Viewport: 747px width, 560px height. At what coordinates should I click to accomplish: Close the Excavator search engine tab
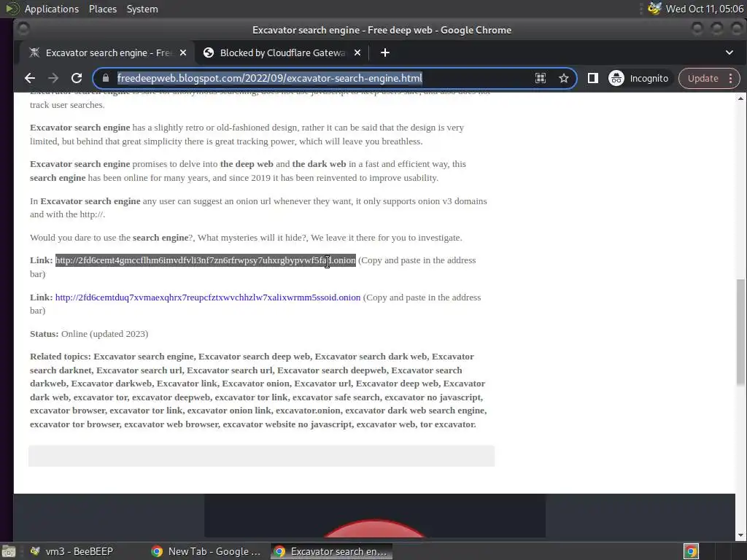[x=183, y=52]
